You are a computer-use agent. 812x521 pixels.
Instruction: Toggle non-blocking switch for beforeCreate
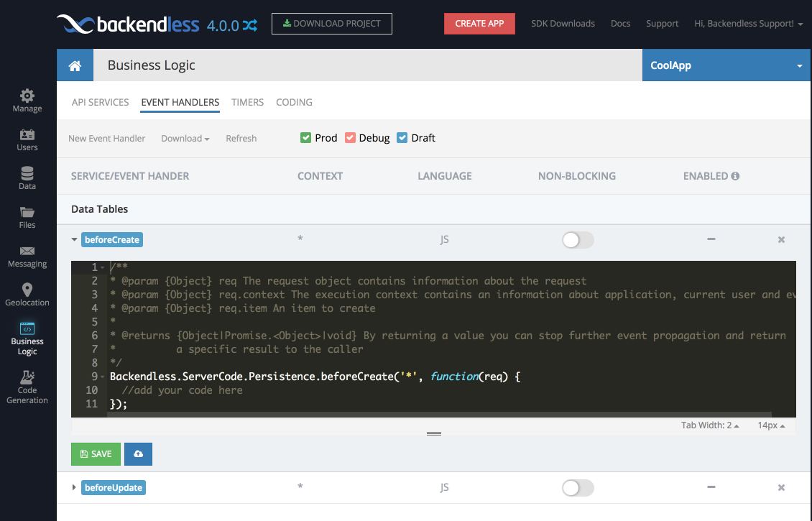[578, 240]
